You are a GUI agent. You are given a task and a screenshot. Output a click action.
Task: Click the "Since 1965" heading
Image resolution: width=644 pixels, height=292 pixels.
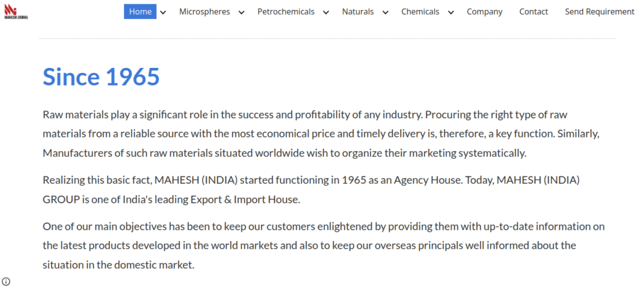point(101,77)
